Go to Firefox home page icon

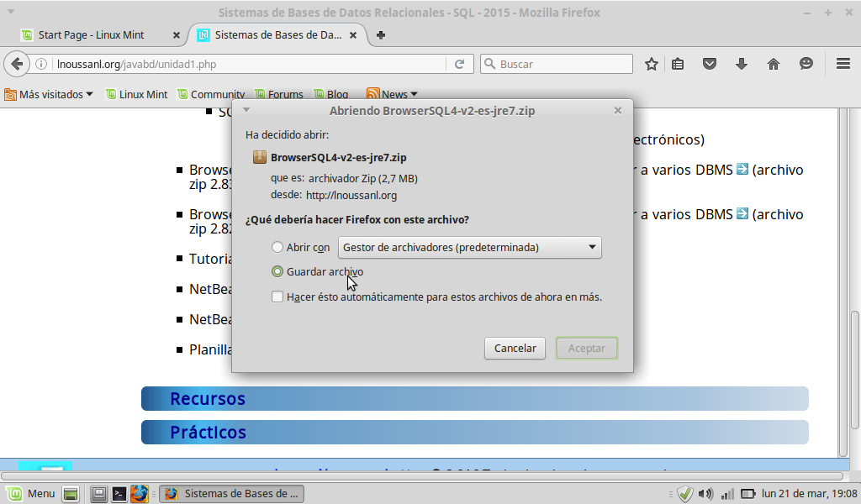click(774, 64)
